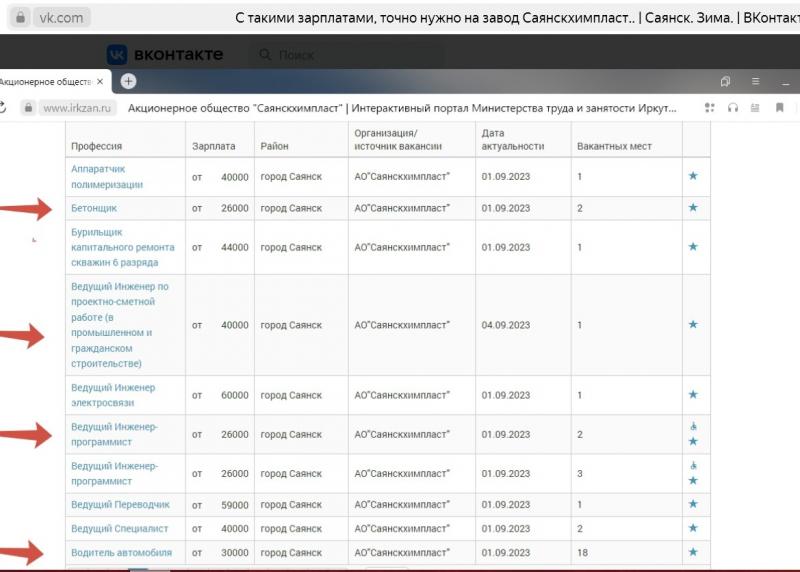Click the headphones read-aloud icon
Screen dimensions: 800x572
click(x=733, y=108)
